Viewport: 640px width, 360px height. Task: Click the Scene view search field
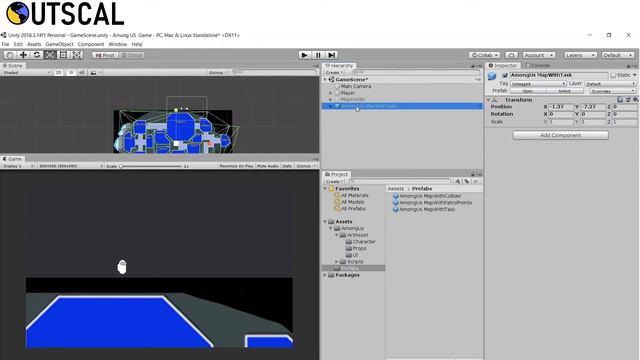click(273, 72)
